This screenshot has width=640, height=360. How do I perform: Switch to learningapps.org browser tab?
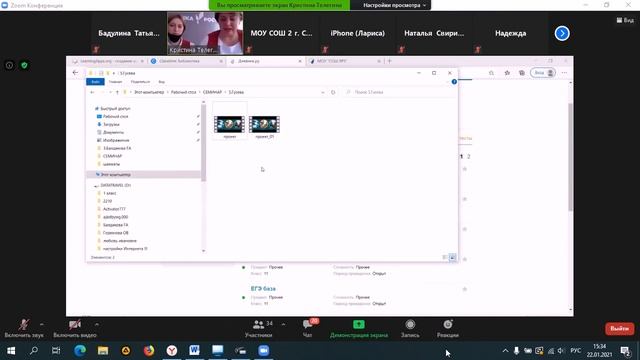click(108, 61)
